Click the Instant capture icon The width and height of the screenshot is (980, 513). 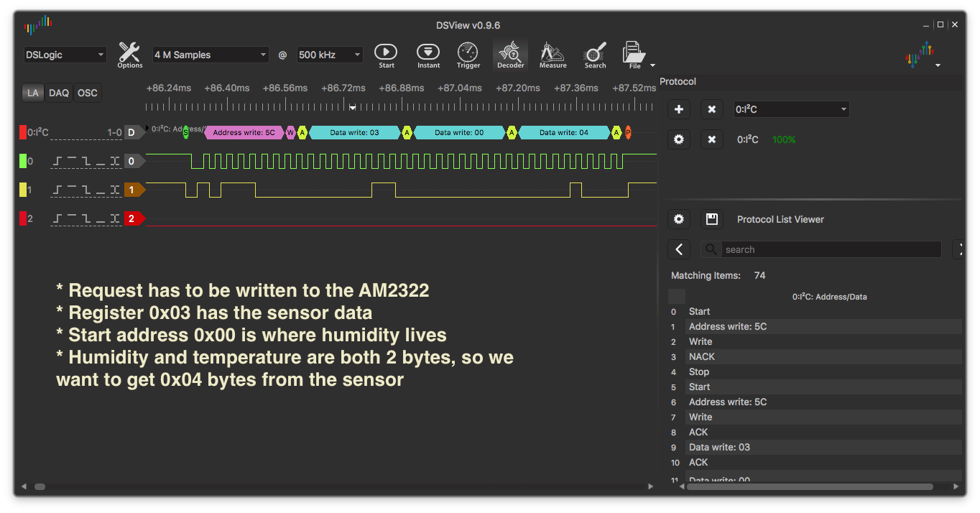point(428,54)
